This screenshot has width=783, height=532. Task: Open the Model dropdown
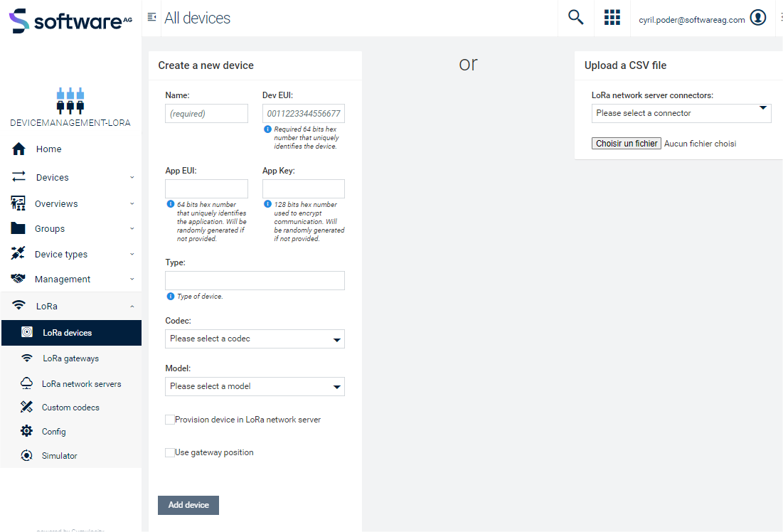(x=255, y=387)
